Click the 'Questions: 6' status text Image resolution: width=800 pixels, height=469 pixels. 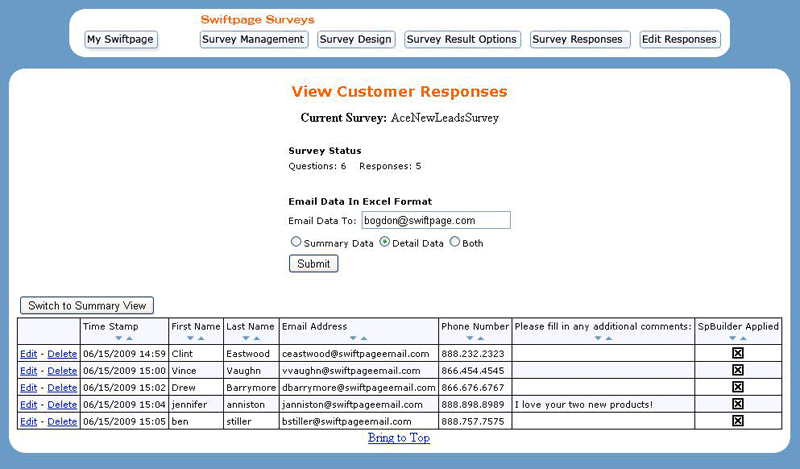click(317, 166)
